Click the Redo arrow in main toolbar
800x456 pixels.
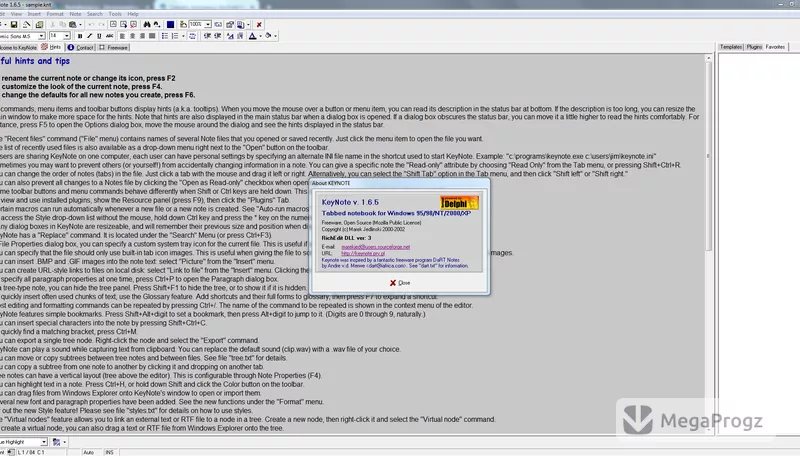tap(102, 24)
